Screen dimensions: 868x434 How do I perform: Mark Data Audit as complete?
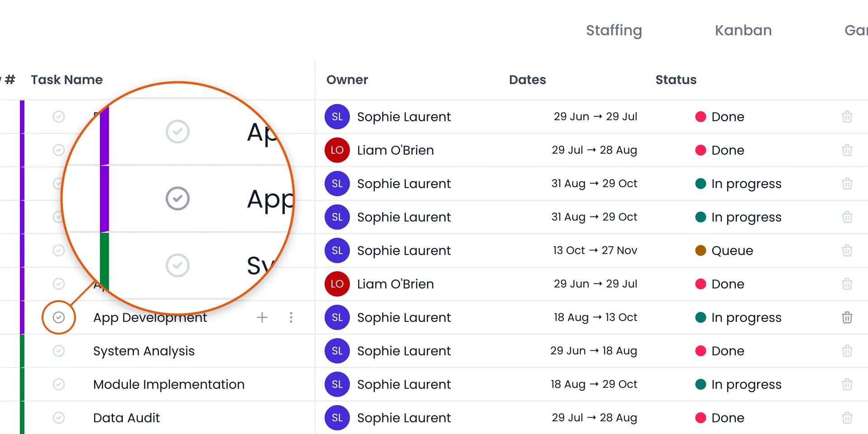tap(59, 418)
